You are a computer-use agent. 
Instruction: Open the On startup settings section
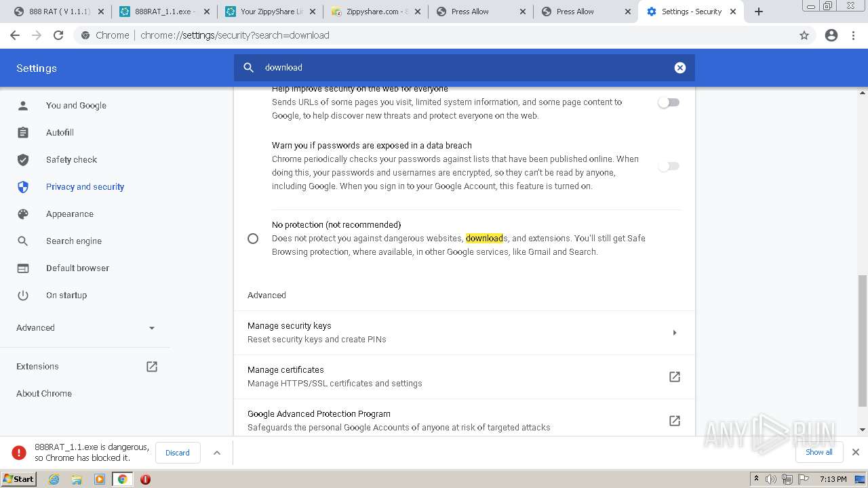pyautogui.click(x=66, y=296)
